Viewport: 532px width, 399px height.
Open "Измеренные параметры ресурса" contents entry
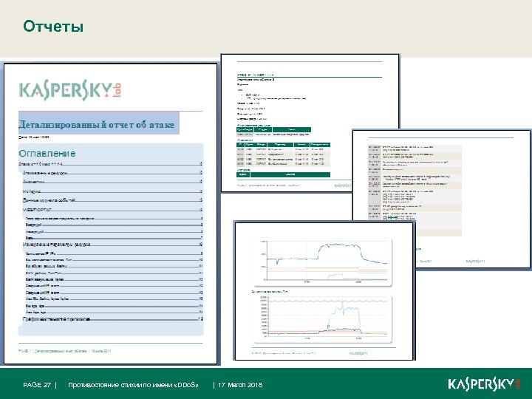point(112,245)
